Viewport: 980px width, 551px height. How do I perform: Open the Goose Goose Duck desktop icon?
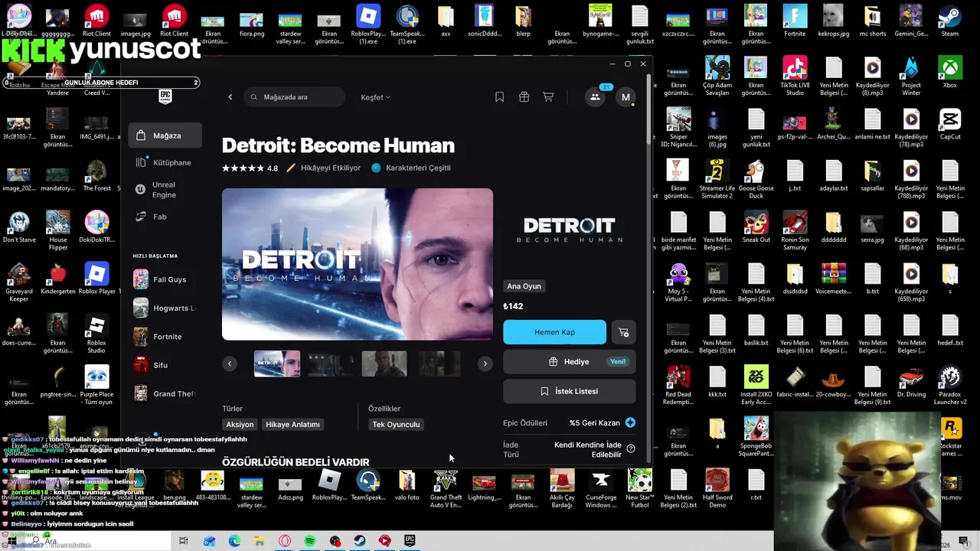pos(756,180)
